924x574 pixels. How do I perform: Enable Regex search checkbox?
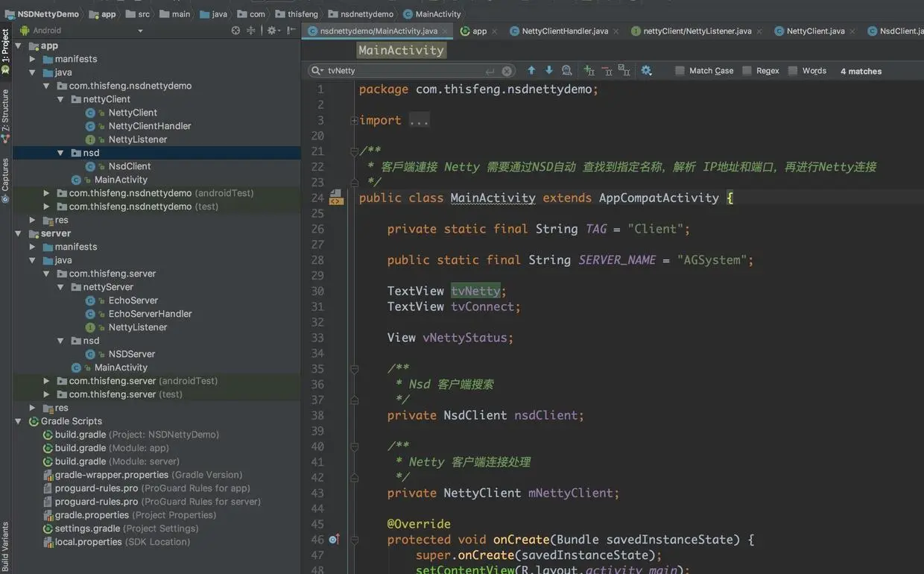[x=747, y=71]
